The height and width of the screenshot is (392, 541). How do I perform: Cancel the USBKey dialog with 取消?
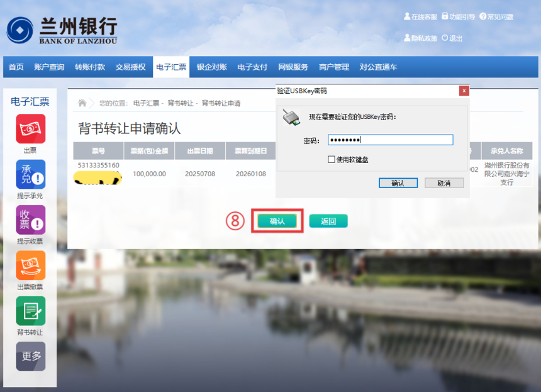(x=444, y=183)
